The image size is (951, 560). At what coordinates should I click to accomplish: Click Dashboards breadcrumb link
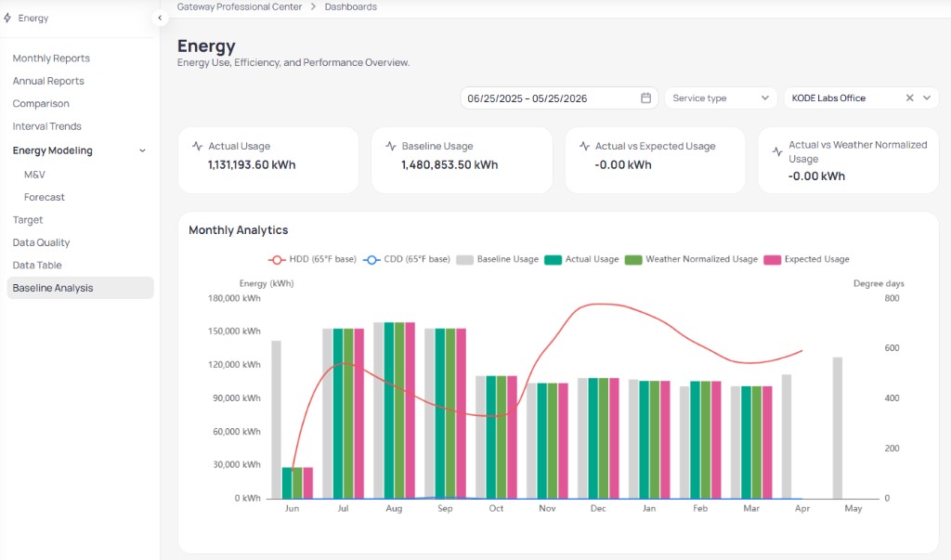tap(350, 7)
